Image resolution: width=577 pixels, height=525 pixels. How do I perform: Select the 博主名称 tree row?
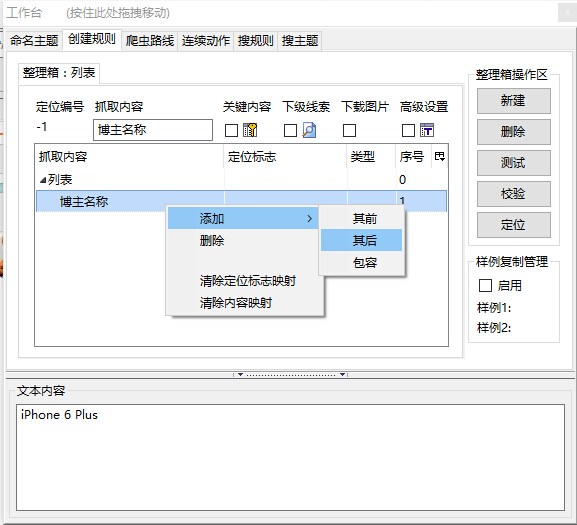[x=241, y=201]
